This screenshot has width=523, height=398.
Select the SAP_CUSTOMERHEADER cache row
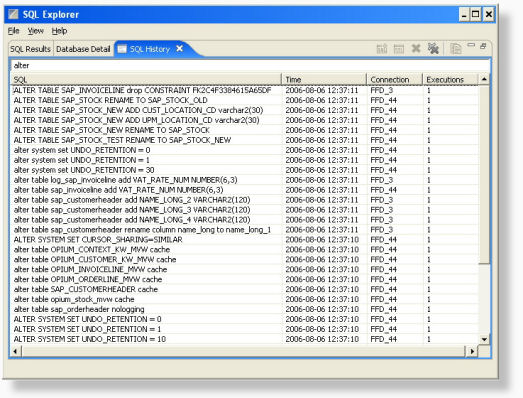tap(245, 289)
